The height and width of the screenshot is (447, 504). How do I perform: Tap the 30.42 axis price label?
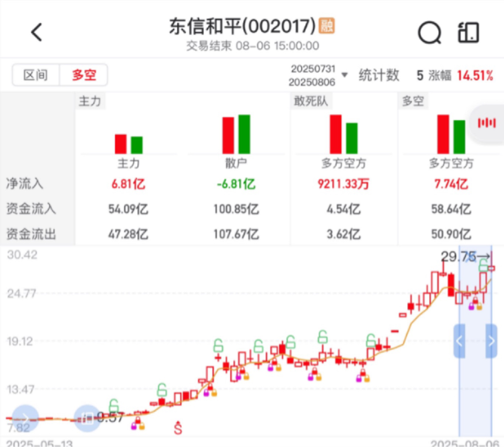click(x=22, y=255)
